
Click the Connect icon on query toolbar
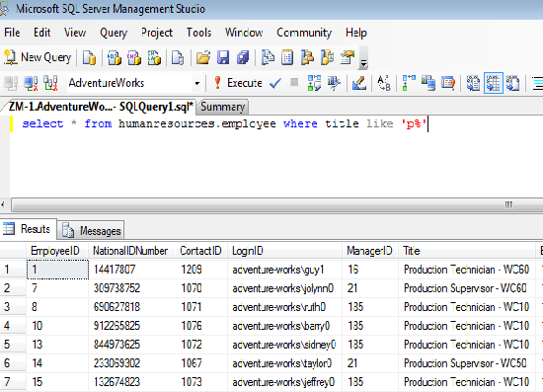click(11, 83)
